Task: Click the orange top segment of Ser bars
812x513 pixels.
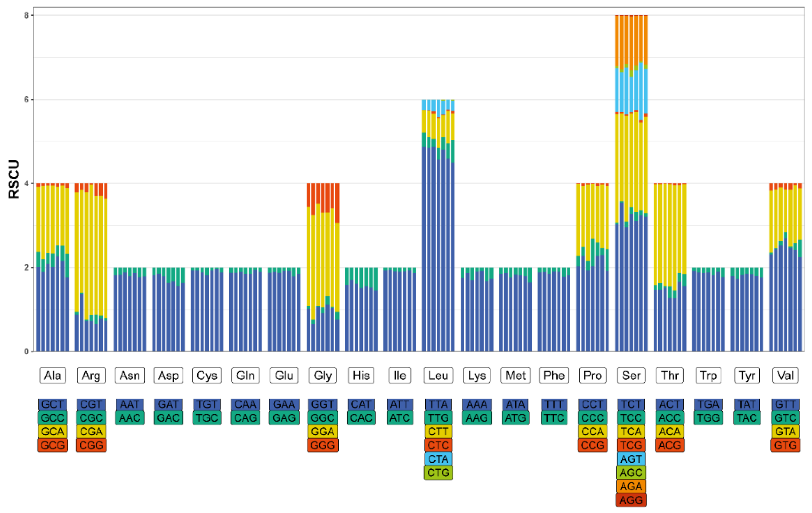Action: tap(631, 41)
